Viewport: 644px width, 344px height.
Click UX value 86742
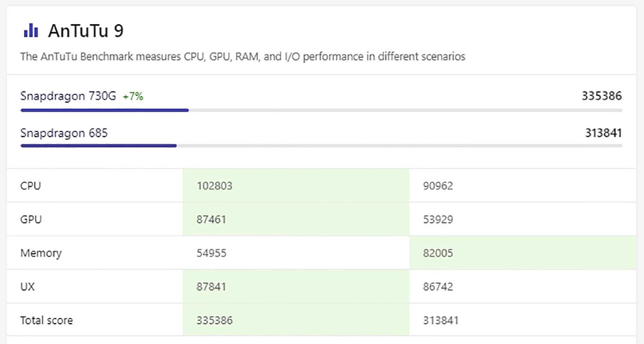(438, 286)
